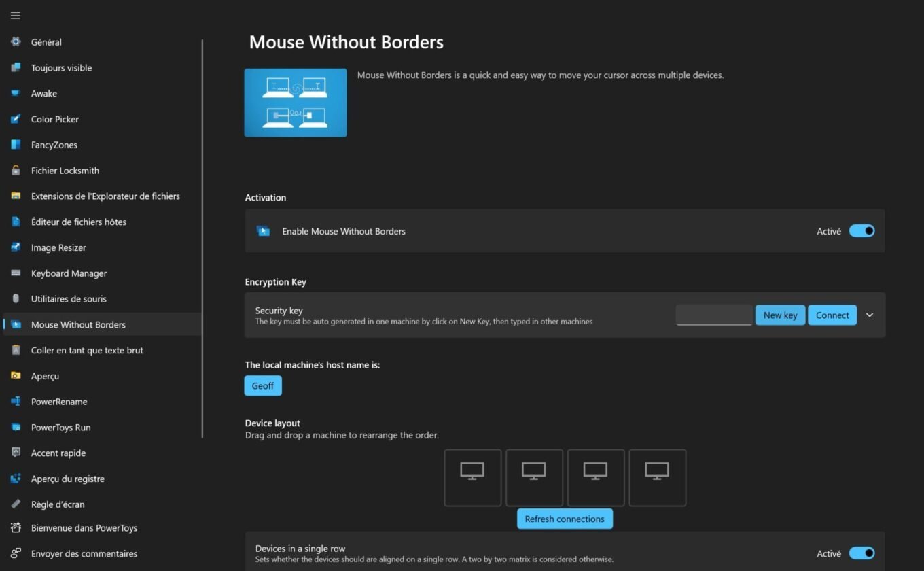Click the PowerToys Run icon
Screen dimensions: 924x571
(16, 427)
